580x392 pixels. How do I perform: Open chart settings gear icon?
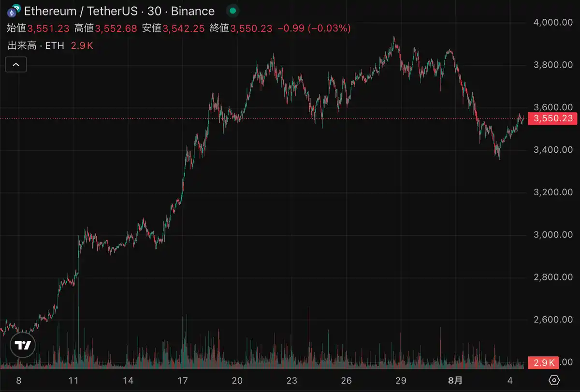tap(554, 380)
